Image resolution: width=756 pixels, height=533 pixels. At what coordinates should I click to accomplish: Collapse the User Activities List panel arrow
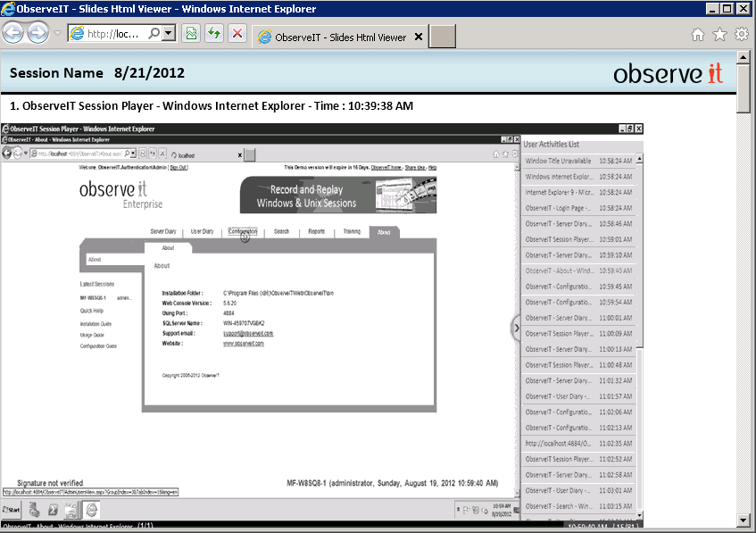(x=515, y=328)
